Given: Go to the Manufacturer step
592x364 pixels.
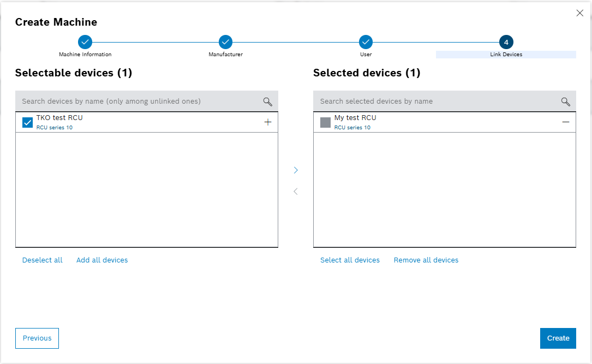Looking at the screenshot, I should click(225, 42).
